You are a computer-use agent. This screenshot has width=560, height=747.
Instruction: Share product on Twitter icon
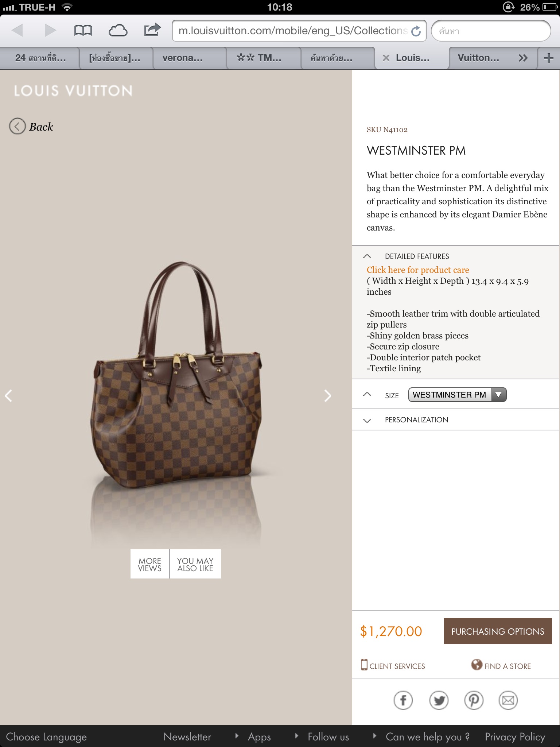click(439, 700)
